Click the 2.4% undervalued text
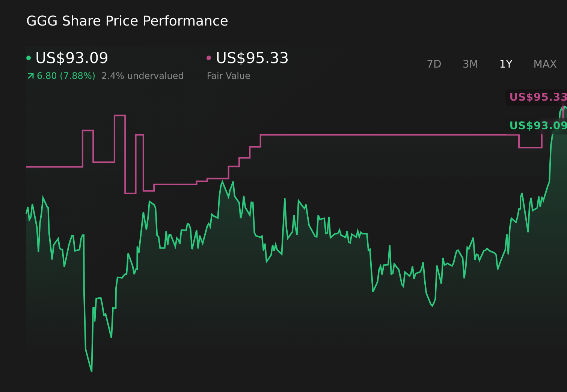The image size is (567, 392). tap(143, 75)
